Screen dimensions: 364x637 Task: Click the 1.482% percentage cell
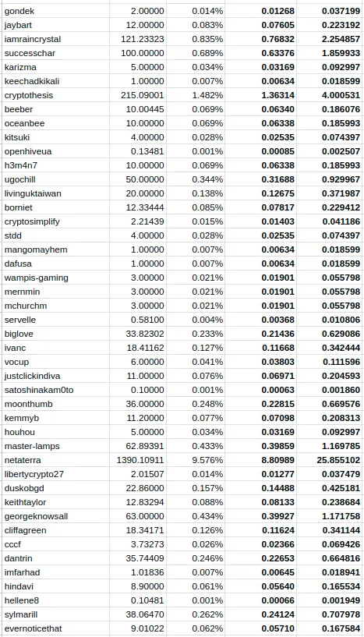[x=196, y=95]
